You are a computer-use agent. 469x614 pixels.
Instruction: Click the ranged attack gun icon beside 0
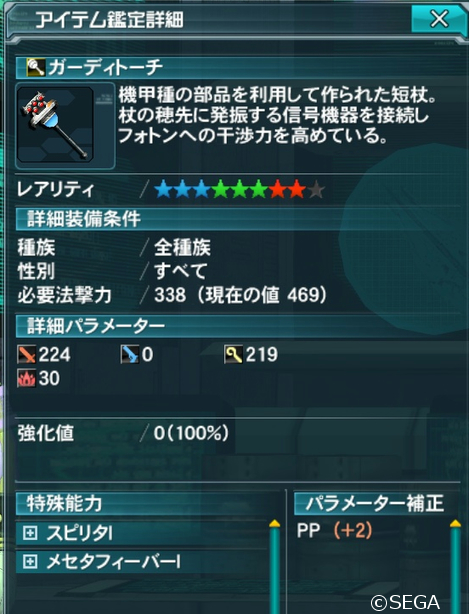point(130,354)
